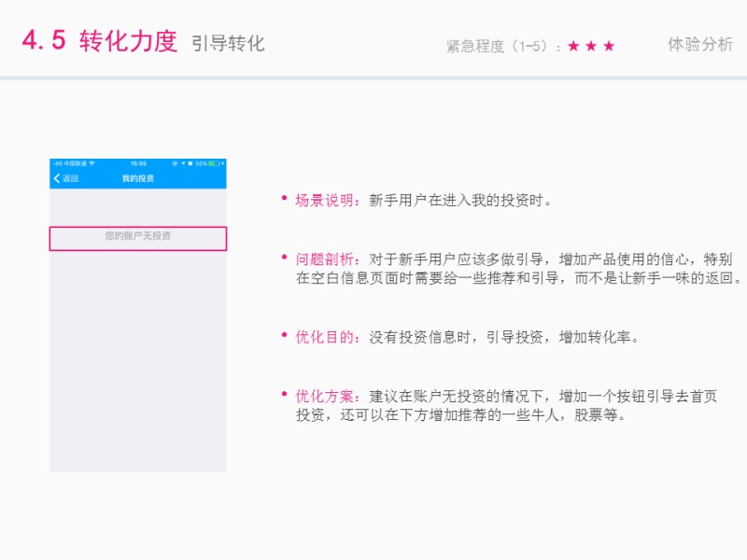Click the 4.5 转化力度 slide title

(100, 40)
